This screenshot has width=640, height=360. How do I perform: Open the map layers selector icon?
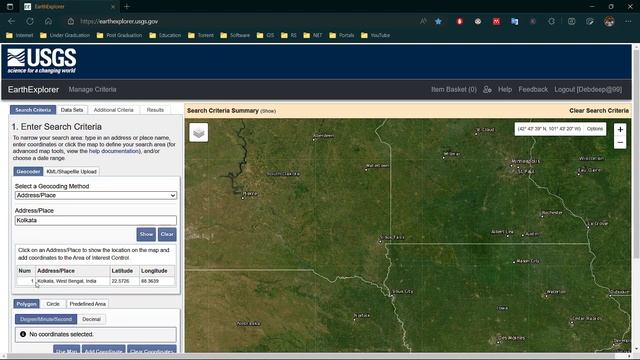tap(199, 133)
